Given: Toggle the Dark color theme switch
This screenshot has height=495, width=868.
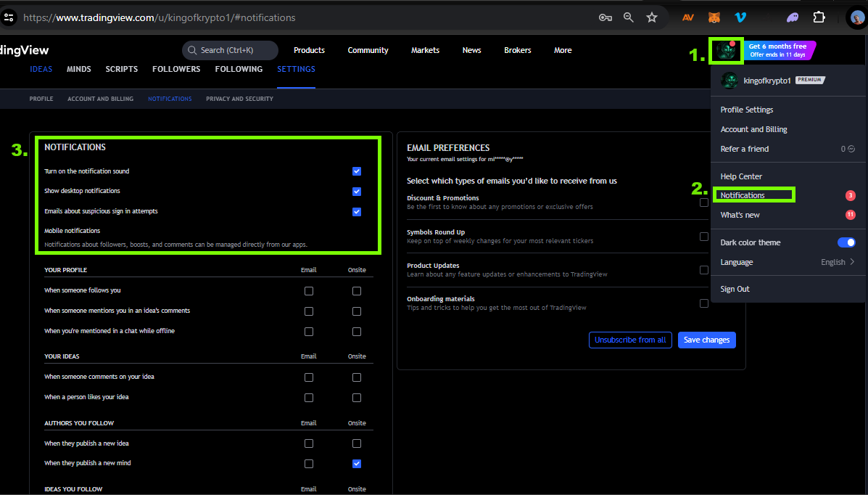Looking at the screenshot, I should pos(846,242).
